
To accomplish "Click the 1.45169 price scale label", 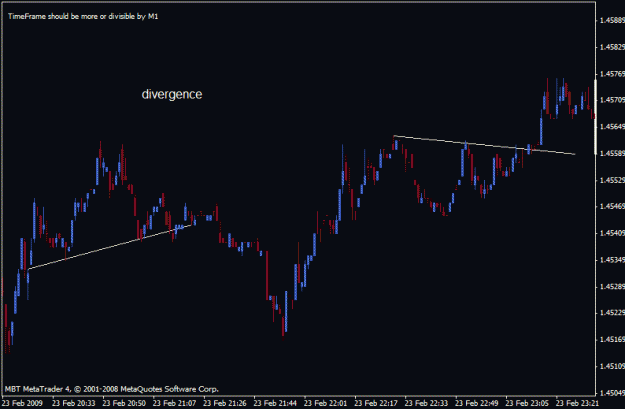I will [612, 340].
